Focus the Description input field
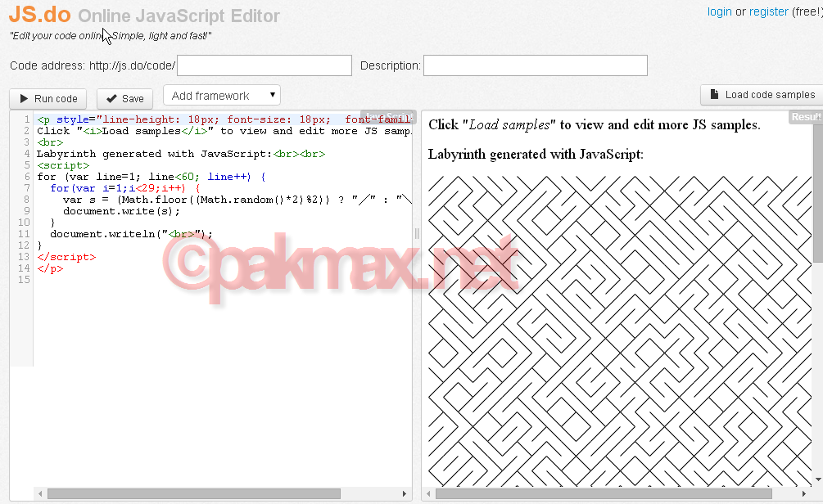Viewport: 823px width, 504px height. pyautogui.click(x=536, y=65)
